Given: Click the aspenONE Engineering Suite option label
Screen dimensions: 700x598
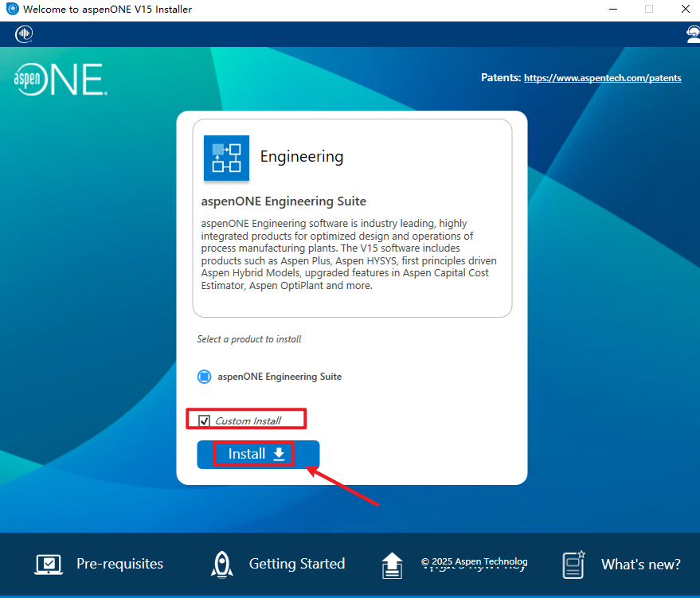Looking at the screenshot, I should click(x=280, y=377).
